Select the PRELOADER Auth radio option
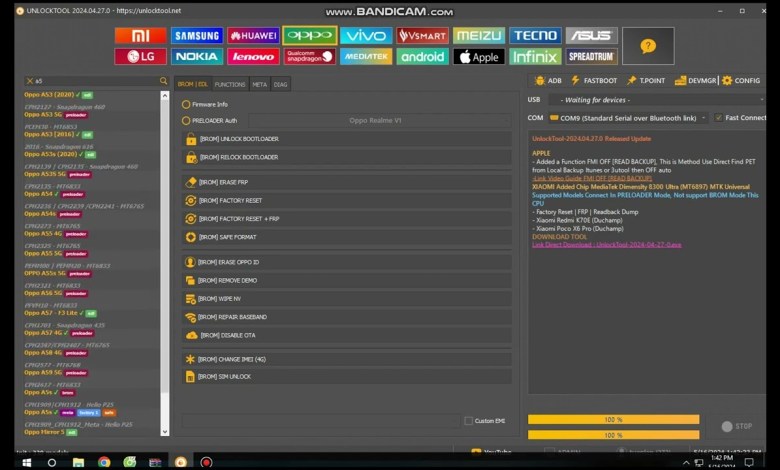780x470 pixels. (x=186, y=121)
